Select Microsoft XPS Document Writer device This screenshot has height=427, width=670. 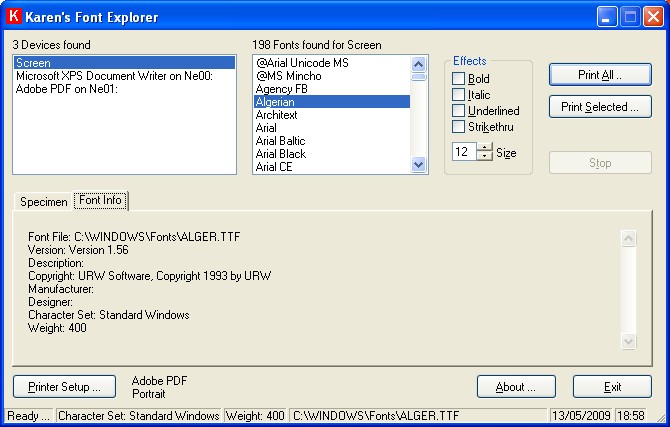click(x=124, y=76)
